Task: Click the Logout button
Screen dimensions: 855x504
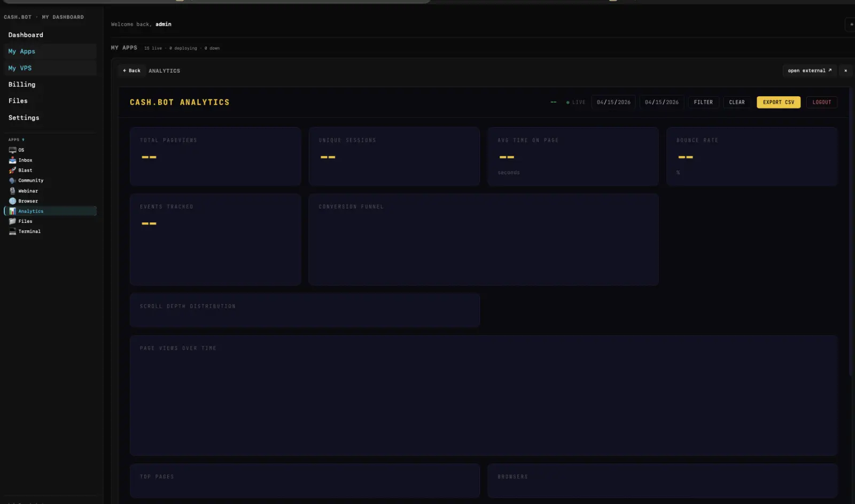Action: [821, 102]
